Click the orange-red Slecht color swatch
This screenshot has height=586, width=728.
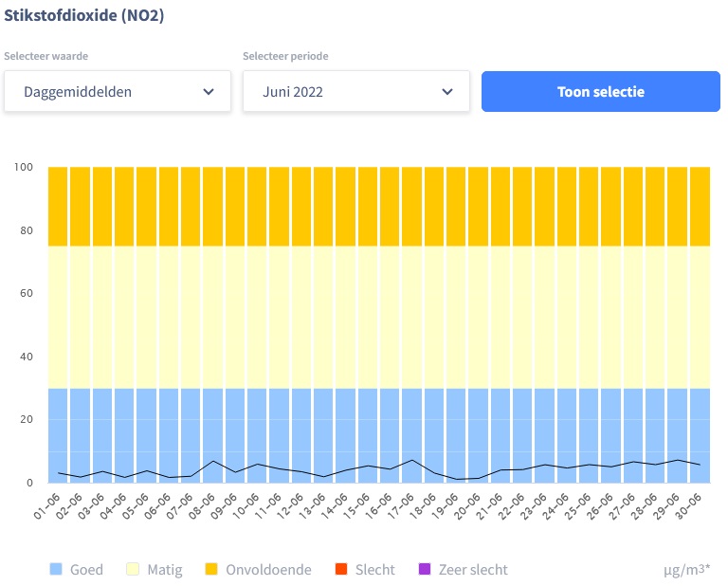[x=341, y=569]
